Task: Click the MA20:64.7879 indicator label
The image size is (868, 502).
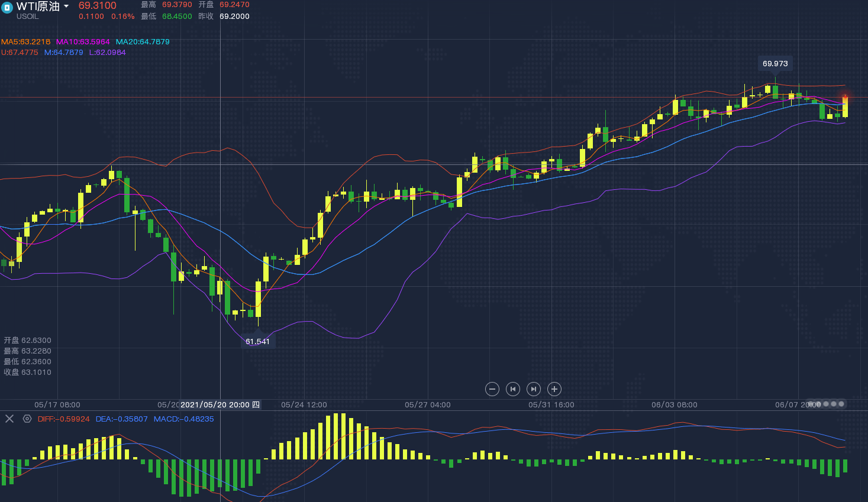Action: (143, 42)
